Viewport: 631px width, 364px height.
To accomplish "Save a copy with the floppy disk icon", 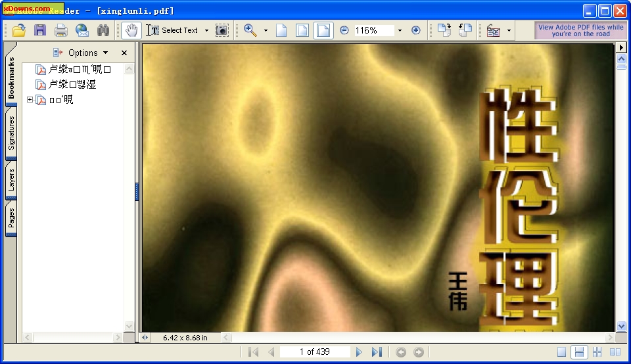I will point(40,30).
